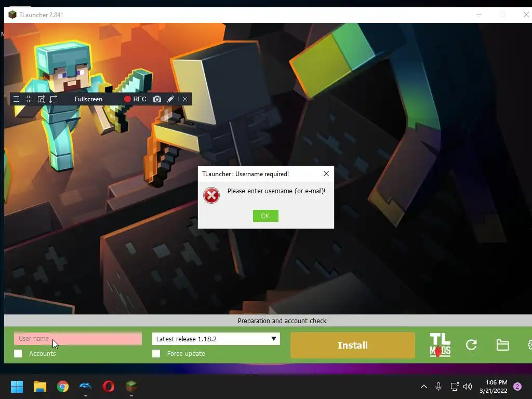Image resolution: width=532 pixels, height=399 pixels.
Task: Click the Preparation and account check status text
Action: click(282, 321)
